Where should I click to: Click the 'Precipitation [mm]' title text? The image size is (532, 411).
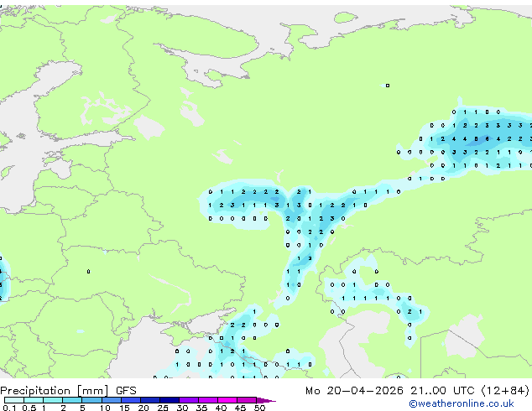tap(55, 391)
